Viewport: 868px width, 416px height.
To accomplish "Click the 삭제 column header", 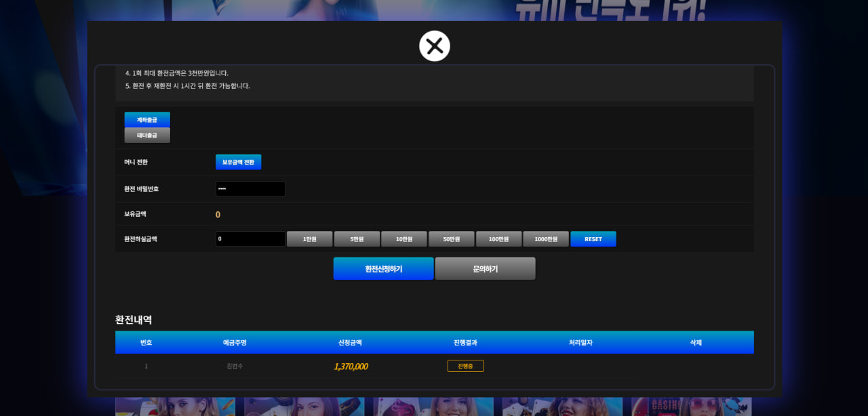I will click(696, 343).
